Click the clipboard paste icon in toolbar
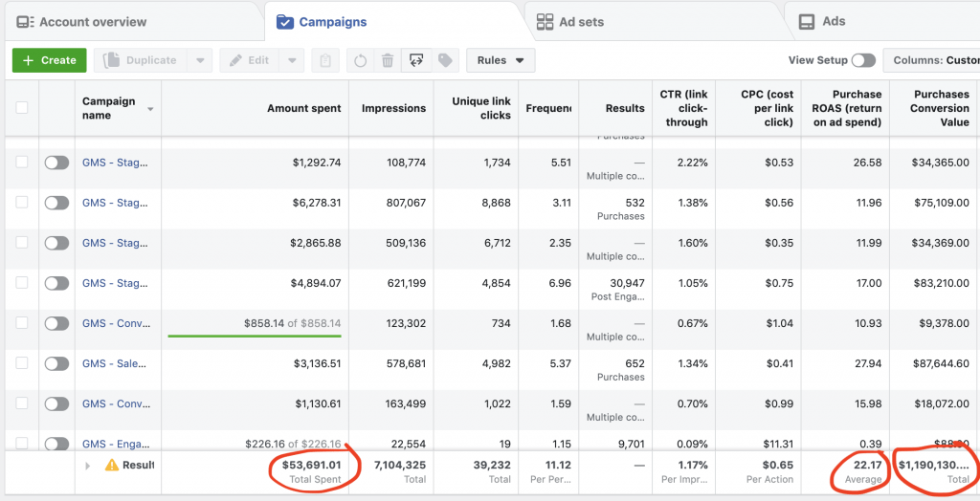Image resolution: width=980 pixels, height=501 pixels. tap(325, 60)
